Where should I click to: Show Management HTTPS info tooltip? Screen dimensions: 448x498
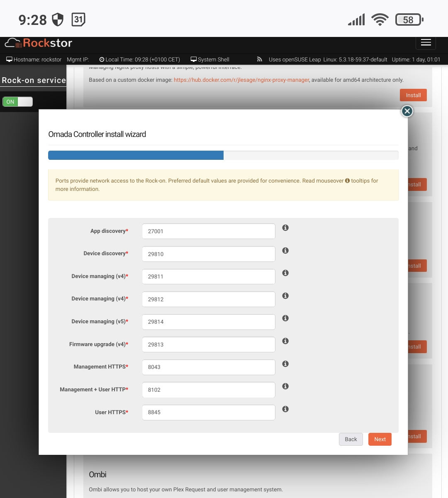[x=285, y=364]
